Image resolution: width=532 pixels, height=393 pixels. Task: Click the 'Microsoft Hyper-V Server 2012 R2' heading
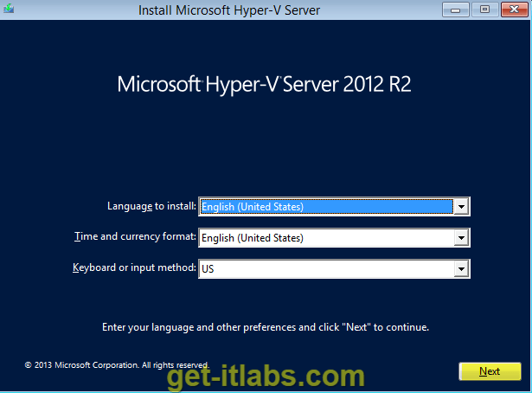coord(265,85)
